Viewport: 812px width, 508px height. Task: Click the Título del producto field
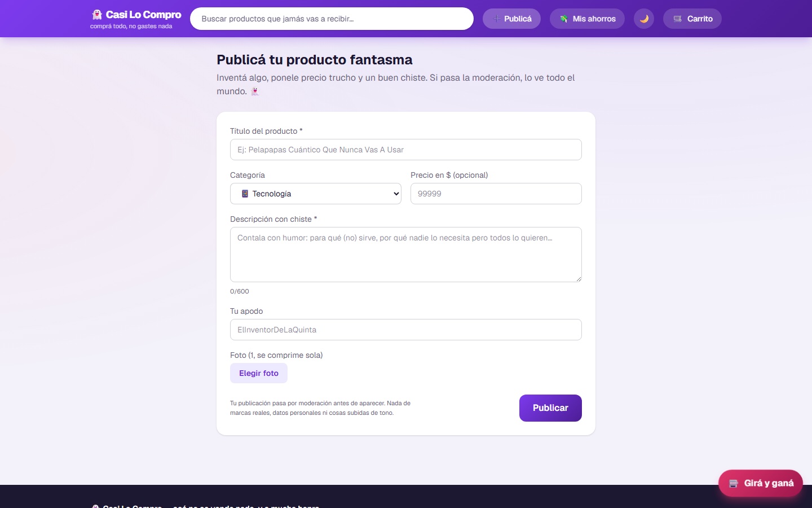click(x=406, y=150)
